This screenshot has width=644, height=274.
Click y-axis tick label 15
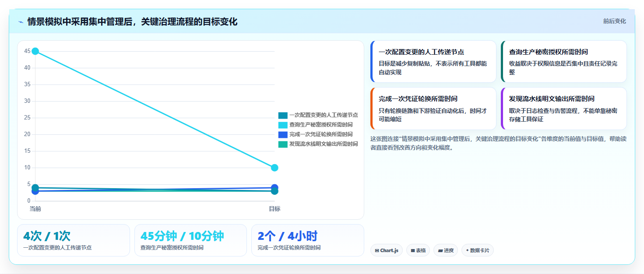click(x=27, y=151)
